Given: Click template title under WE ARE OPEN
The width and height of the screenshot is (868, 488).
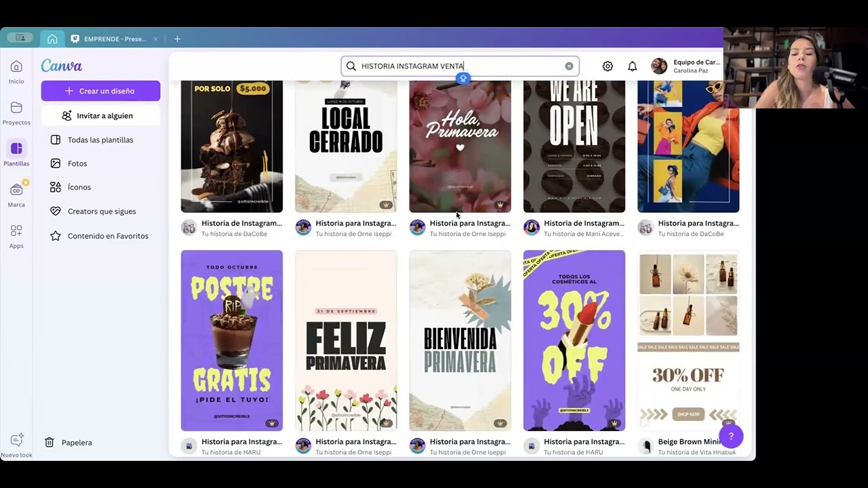Looking at the screenshot, I should [x=584, y=223].
